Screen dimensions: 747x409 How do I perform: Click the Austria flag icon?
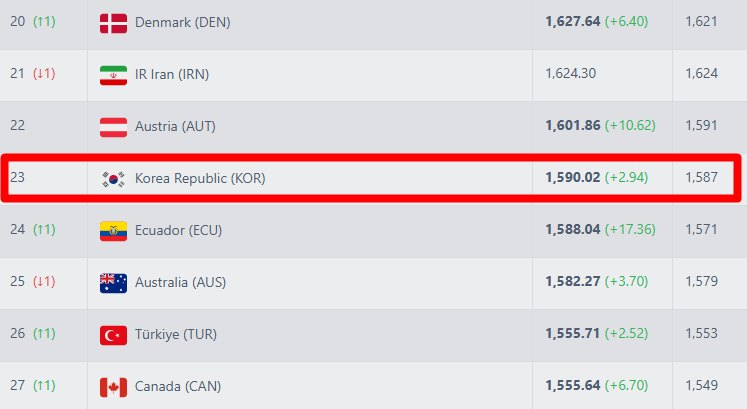click(113, 127)
